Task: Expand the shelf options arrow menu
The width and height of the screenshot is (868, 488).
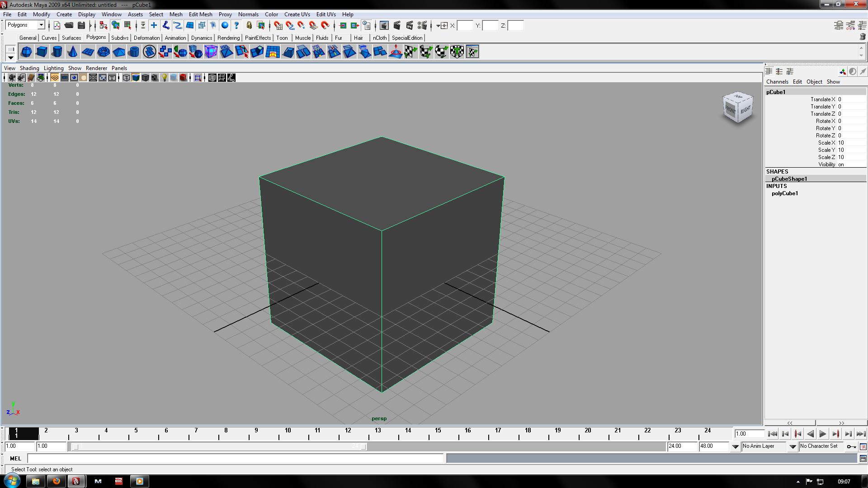Action: tap(10, 58)
